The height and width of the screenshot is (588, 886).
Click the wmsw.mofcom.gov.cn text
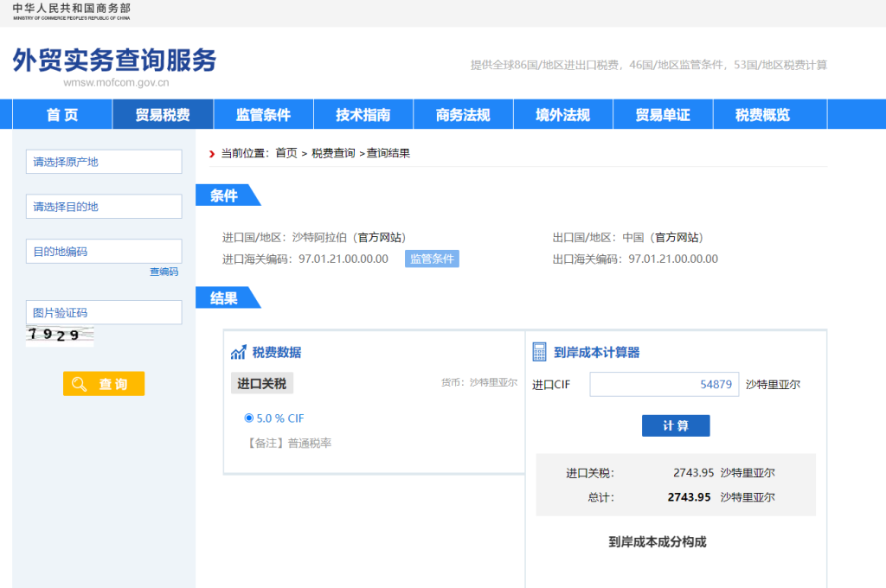pos(116,82)
